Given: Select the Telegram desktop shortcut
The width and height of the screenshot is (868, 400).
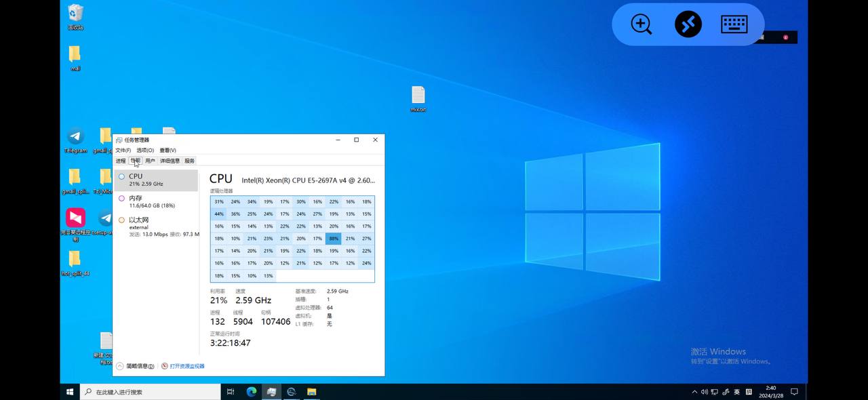Looking at the screenshot, I should [75, 137].
